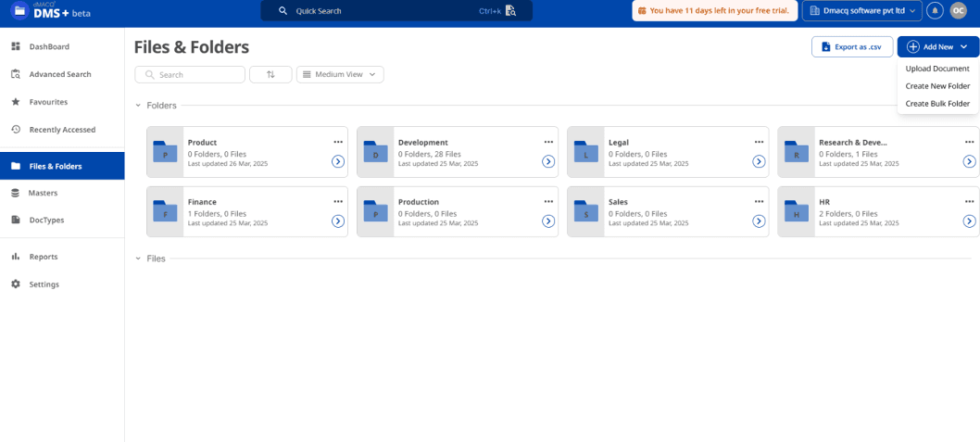Collapse the Files section

coord(138,259)
